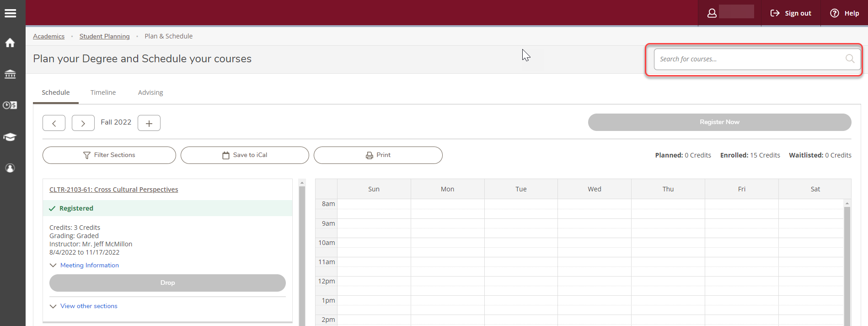The width and height of the screenshot is (868, 326).
Task: Switch to the Timeline tab
Action: (103, 92)
